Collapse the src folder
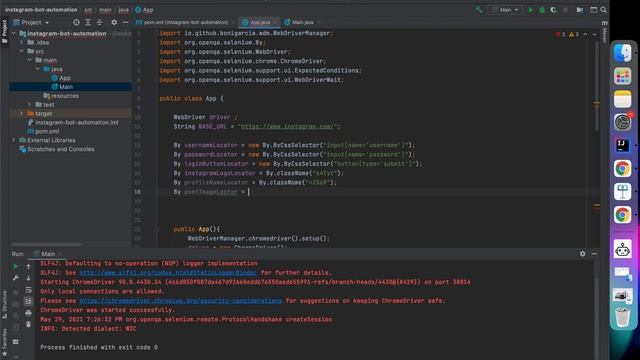The width and height of the screenshot is (640, 360). [x=22, y=51]
